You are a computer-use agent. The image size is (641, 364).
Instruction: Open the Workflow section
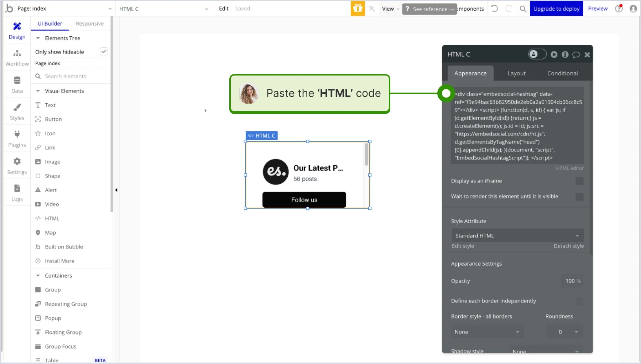pos(17,58)
